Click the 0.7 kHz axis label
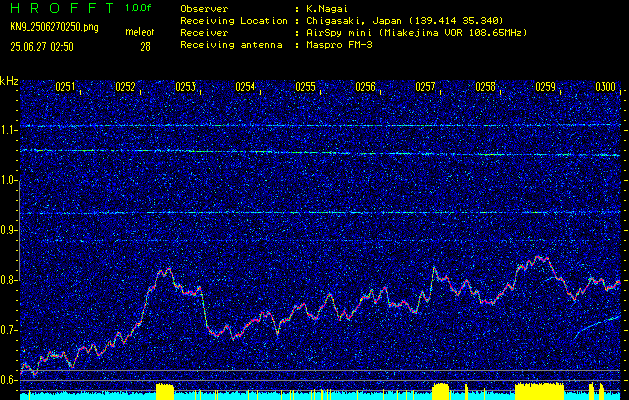 [x=9, y=330]
